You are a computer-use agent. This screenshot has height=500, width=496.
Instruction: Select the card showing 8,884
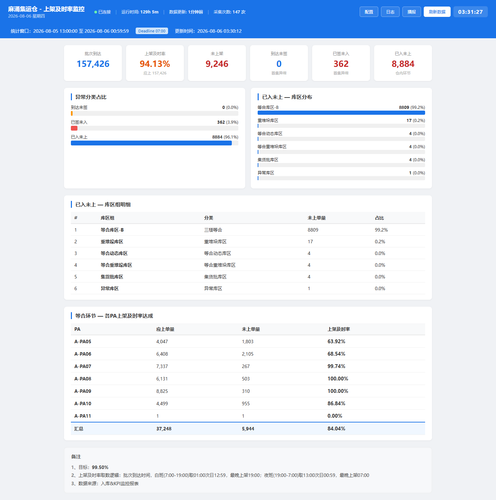click(x=403, y=63)
